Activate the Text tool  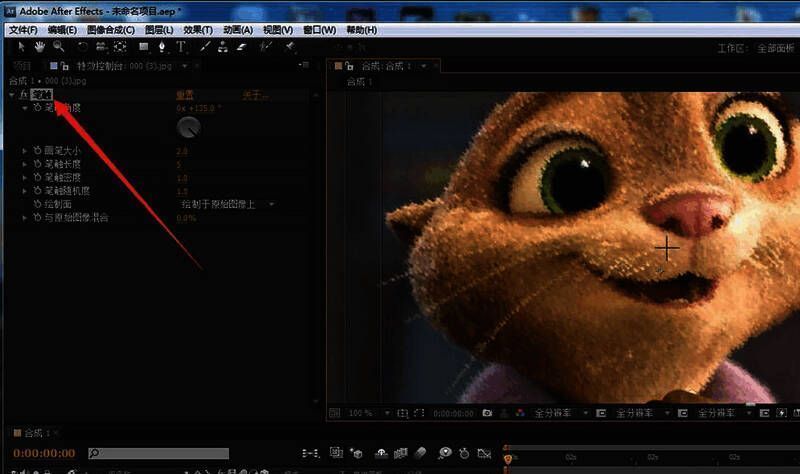(x=181, y=46)
